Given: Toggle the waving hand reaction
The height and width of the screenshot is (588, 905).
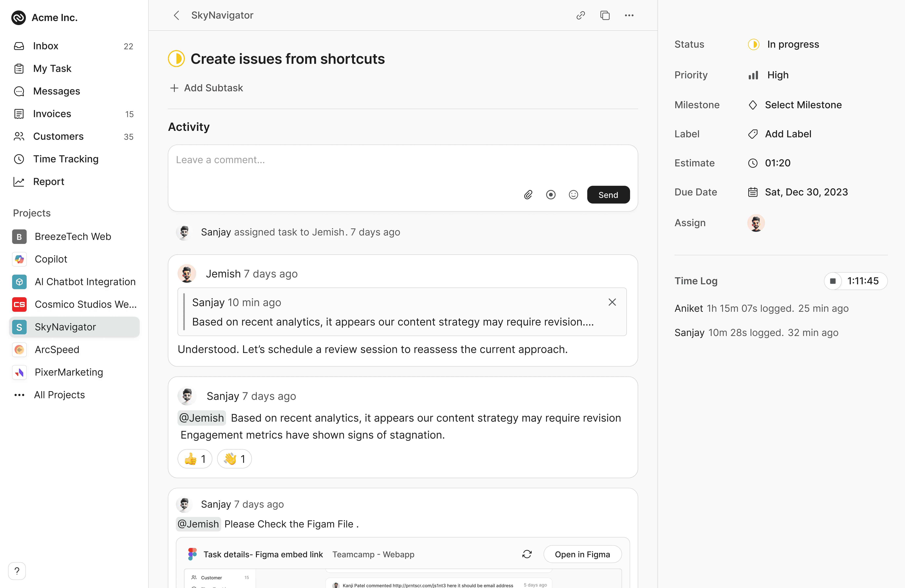Looking at the screenshot, I should pos(234,459).
